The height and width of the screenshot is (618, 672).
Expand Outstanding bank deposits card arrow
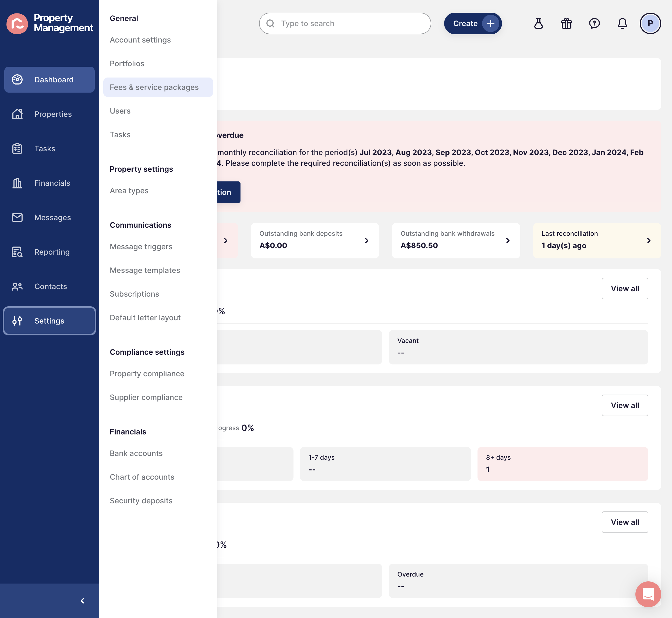[x=367, y=240]
